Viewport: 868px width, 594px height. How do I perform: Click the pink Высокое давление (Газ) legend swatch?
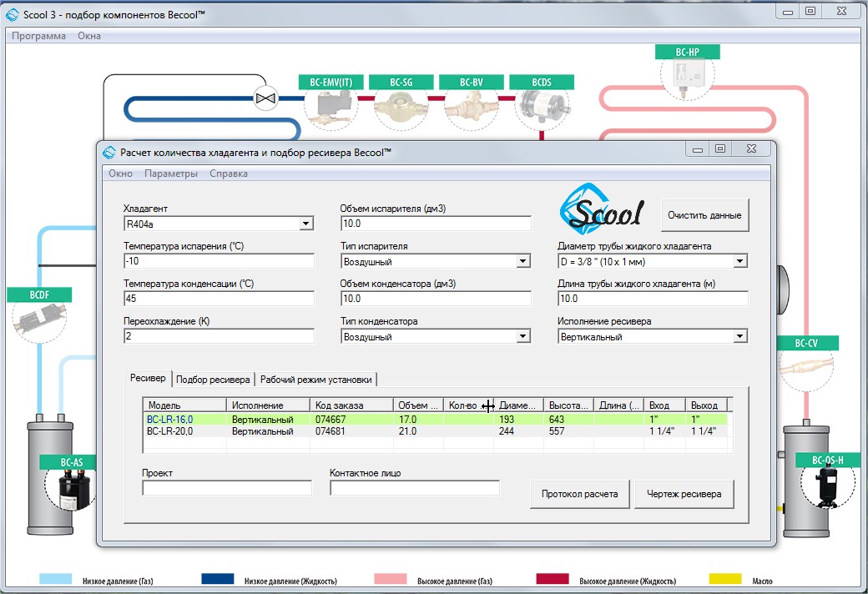click(391, 579)
